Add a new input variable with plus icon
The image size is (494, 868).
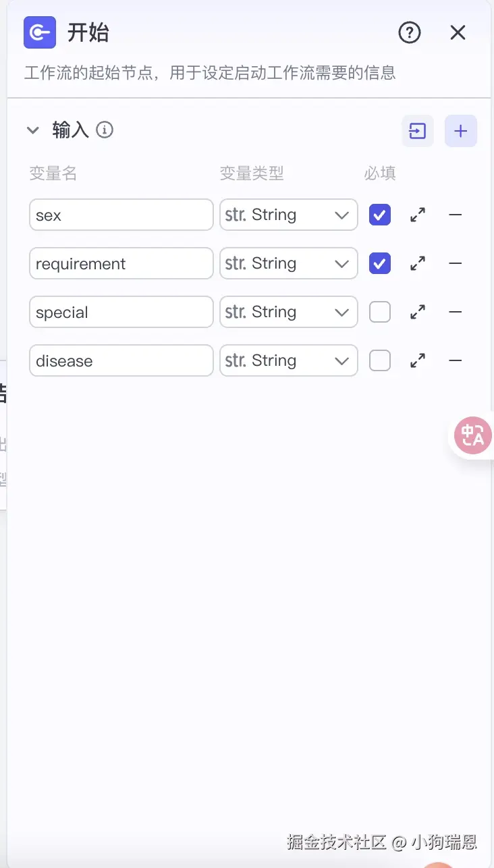coord(461,131)
